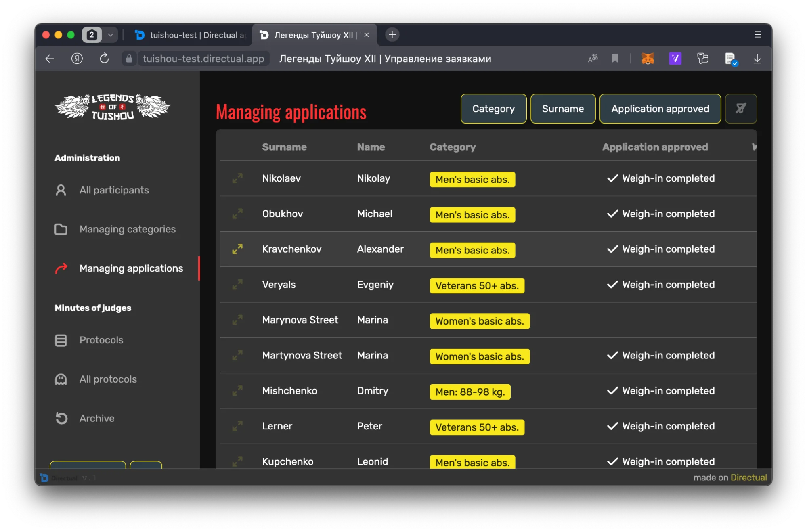
Task: Open All protocols ghost icon item
Action: click(x=108, y=379)
